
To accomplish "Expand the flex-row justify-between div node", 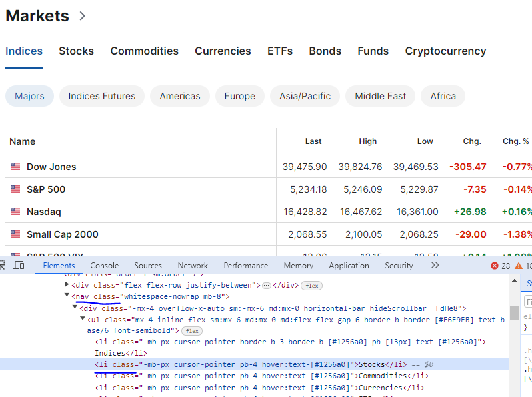I will pyautogui.click(x=67, y=284).
